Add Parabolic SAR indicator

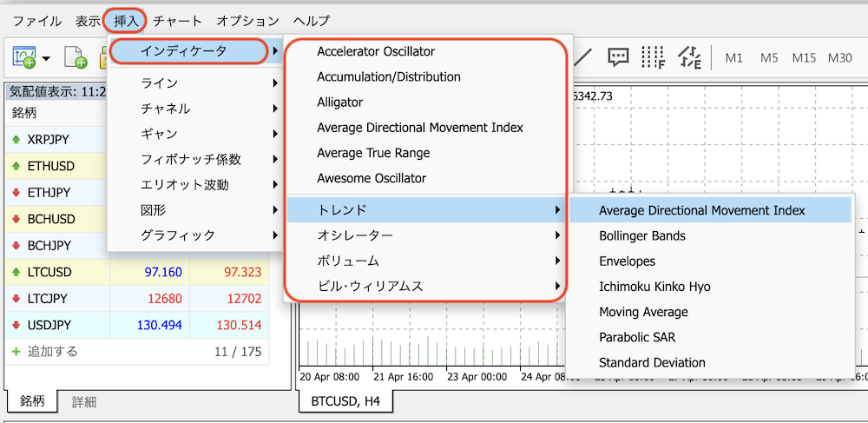tap(637, 337)
